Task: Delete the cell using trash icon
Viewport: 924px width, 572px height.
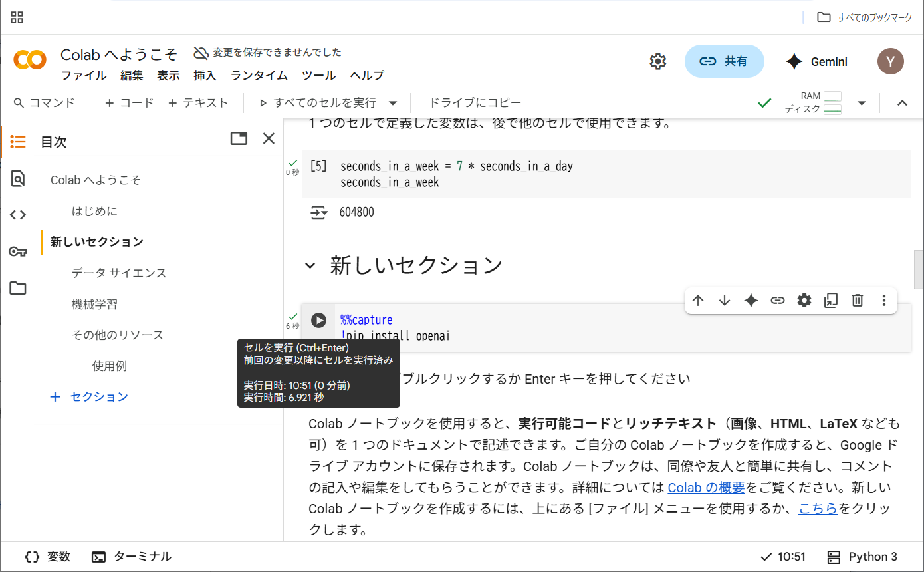Action: pos(858,301)
